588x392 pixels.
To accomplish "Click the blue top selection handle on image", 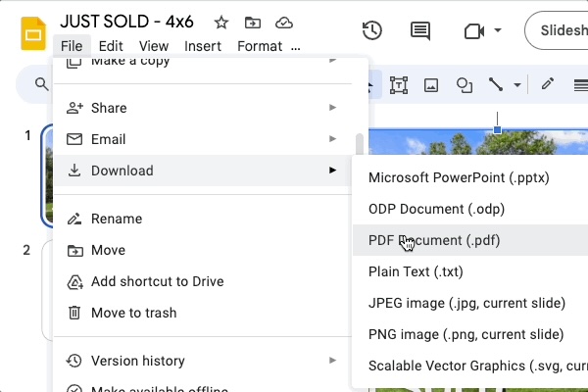I will [497, 130].
